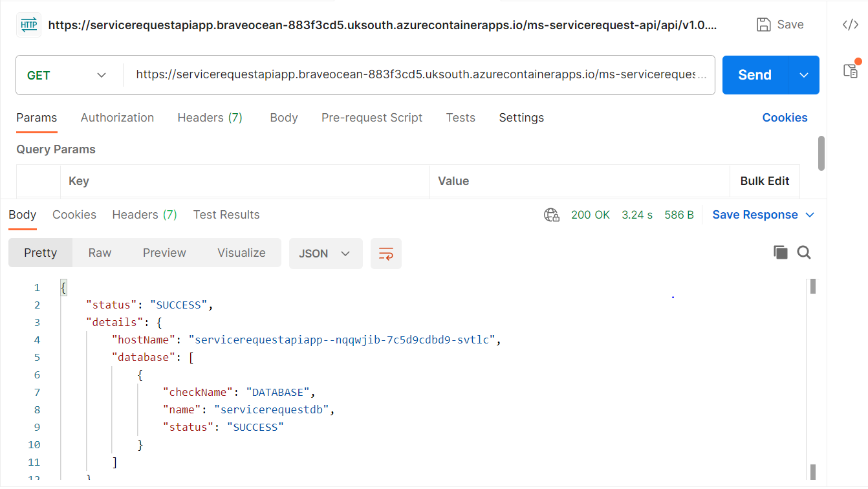Click the HTTP request icon beside title
Image resolution: width=868 pixels, height=489 pixels.
[29, 25]
